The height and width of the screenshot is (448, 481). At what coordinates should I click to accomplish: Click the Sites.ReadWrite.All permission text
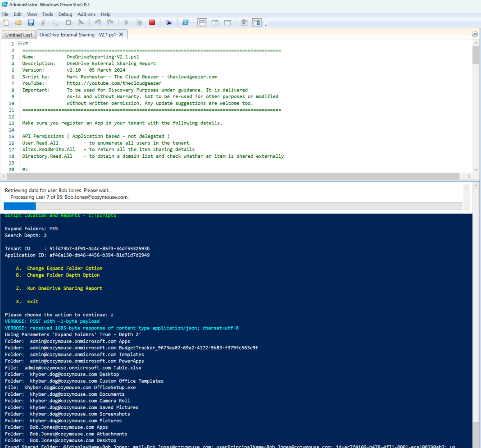point(49,150)
